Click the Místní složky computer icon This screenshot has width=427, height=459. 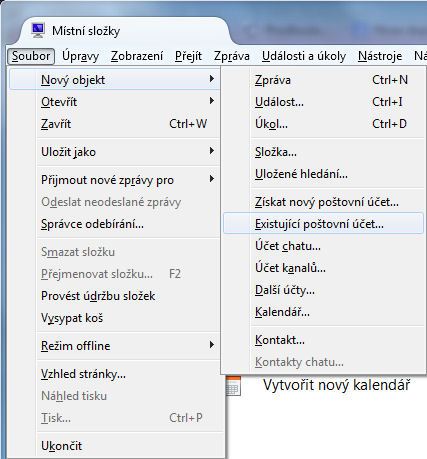[x=38, y=30]
